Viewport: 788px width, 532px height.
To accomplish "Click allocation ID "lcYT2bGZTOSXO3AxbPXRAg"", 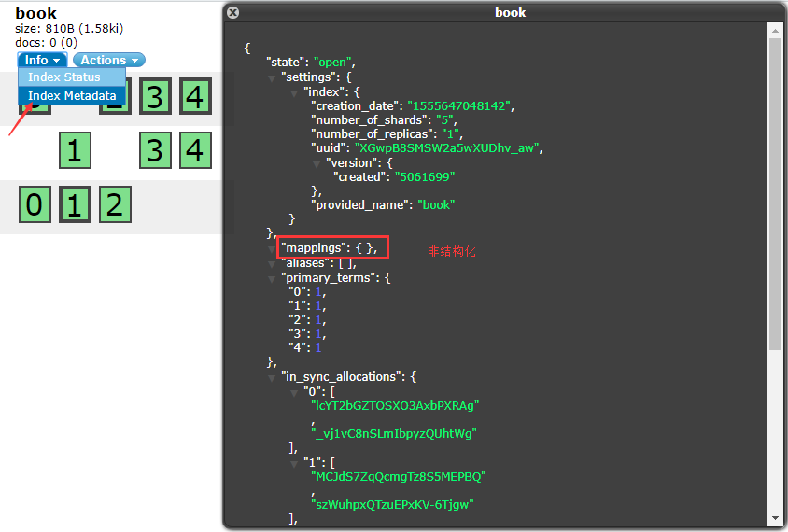I will pos(395,405).
